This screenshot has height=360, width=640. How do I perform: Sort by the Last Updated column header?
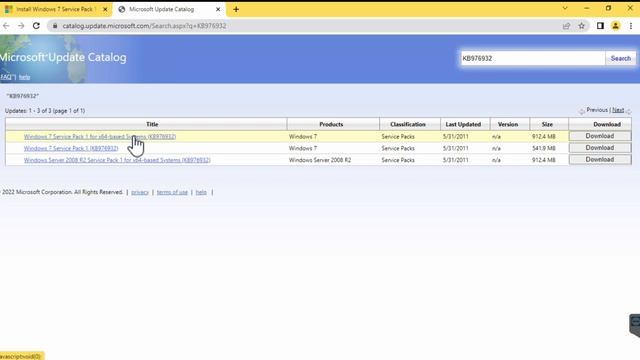point(463,124)
